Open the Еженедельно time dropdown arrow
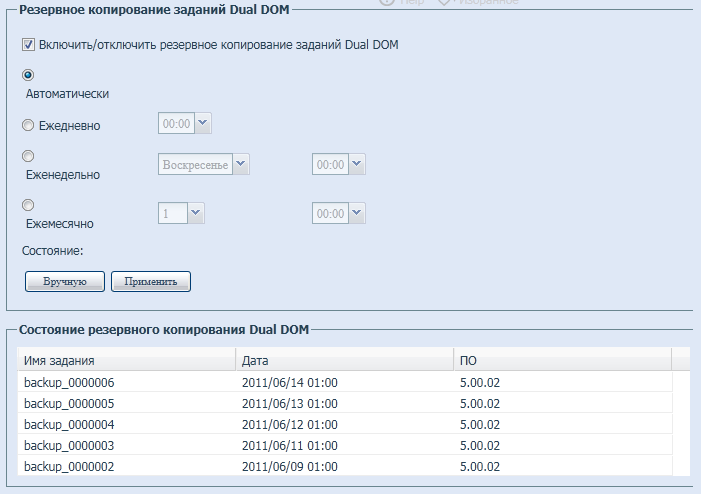The width and height of the screenshot is (701, 494). pyautogui.click(x=357, y=164)
